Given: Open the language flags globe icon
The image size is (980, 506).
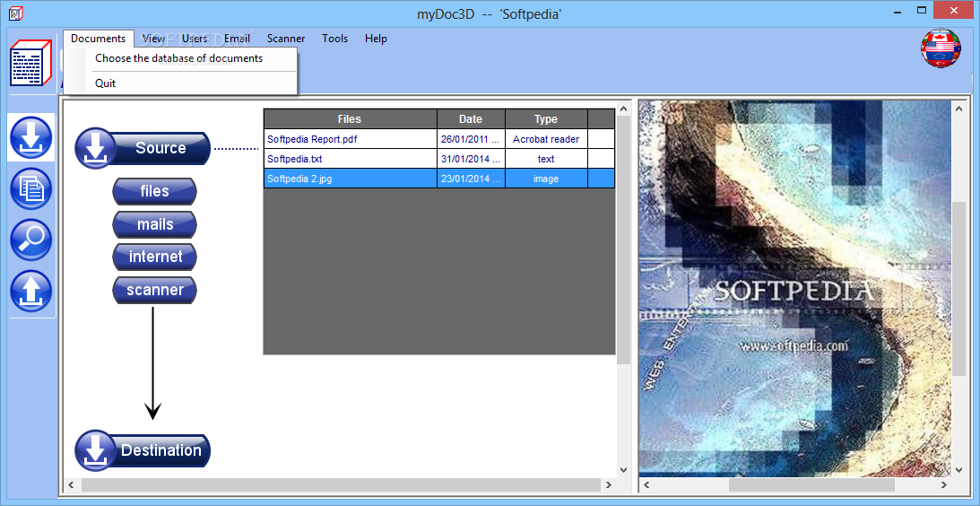Looking at the screenshot, I should pyautogui.click(x=941, y=48).
